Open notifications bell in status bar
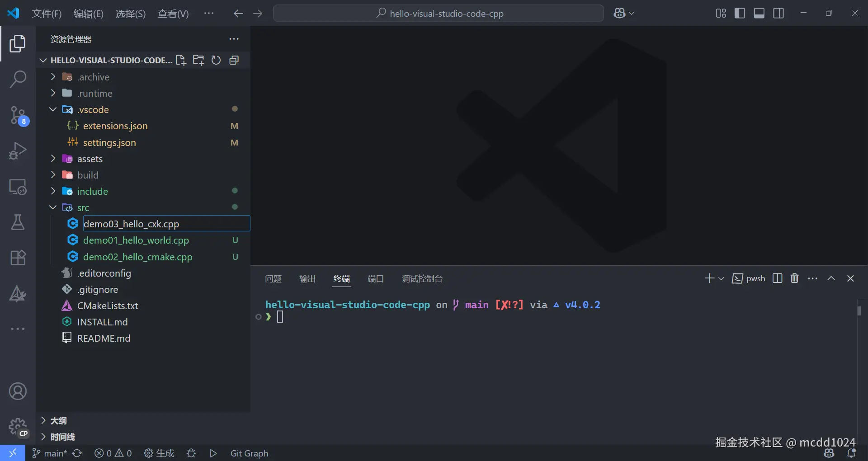Screen dimensions: 868x461 (x=852, y=453)
